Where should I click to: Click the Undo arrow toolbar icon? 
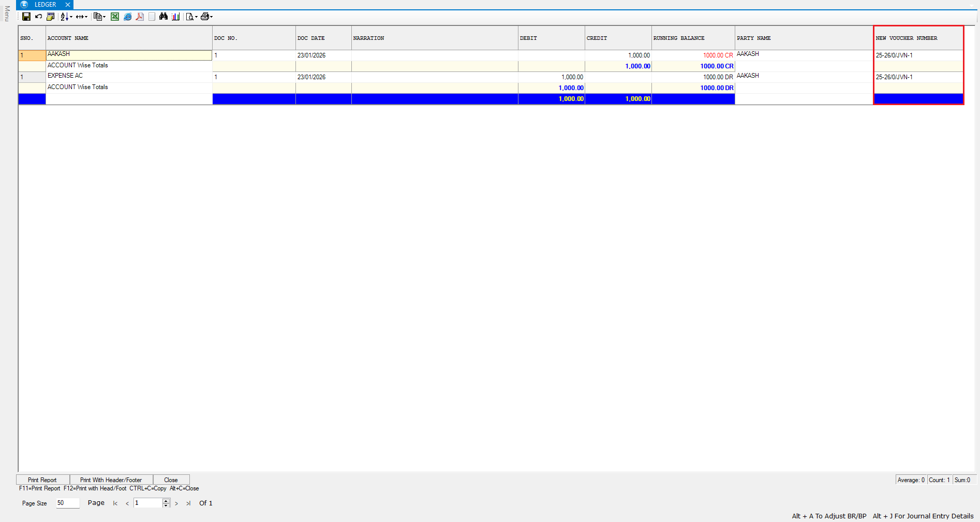point(38,17)
